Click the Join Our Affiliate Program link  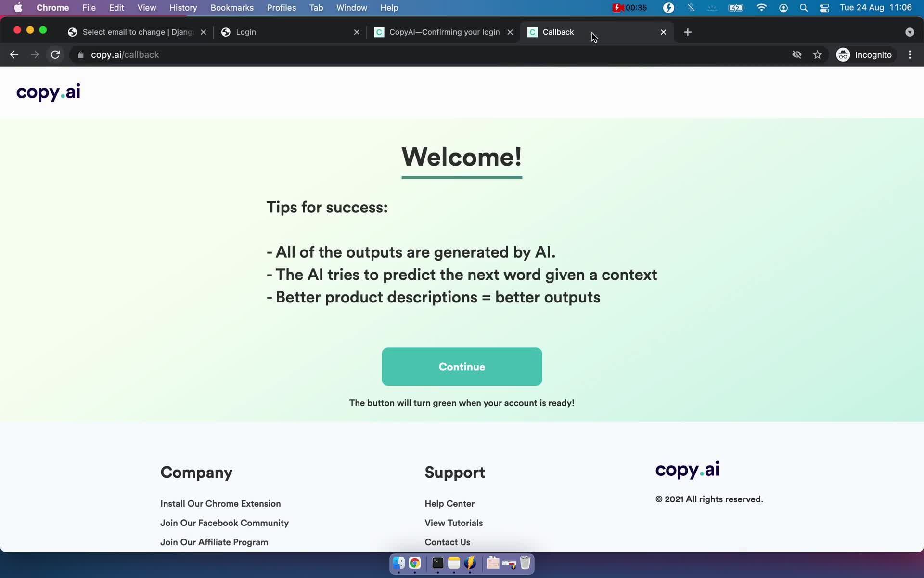click(x=214, y=541)
